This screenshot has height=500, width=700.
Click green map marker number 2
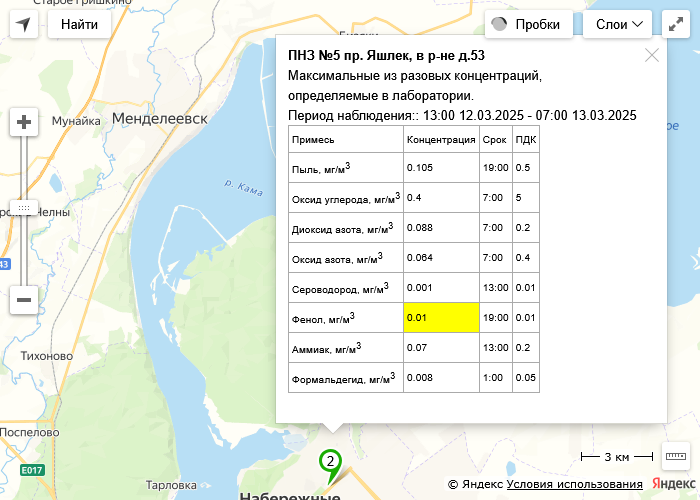click(x=330, y=461)
